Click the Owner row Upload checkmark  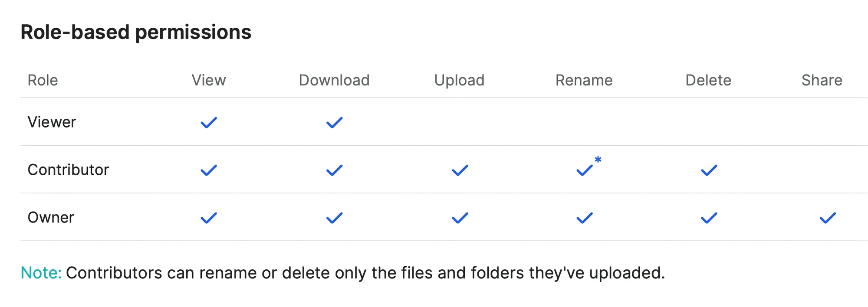click(x=460, y=218)
